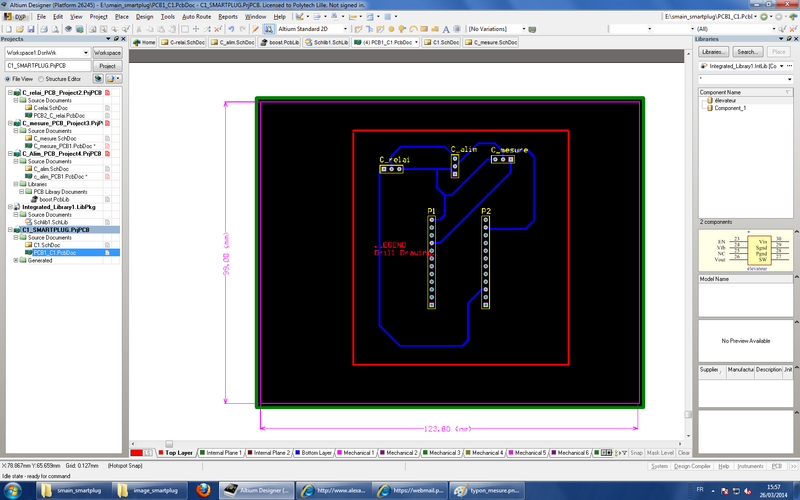Open the Auto Route menu
The width and height of the screenshot is (800, 500).
point(196,17)
